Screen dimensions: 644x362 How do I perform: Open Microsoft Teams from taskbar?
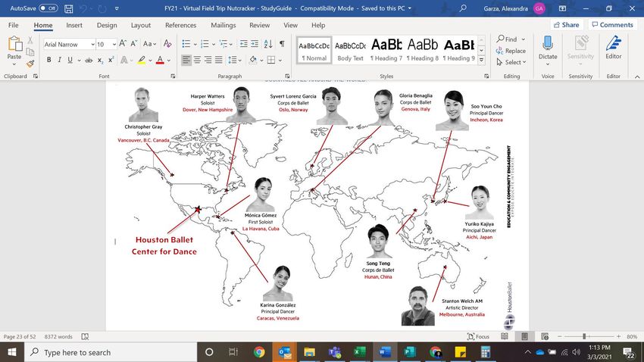click(335, 352)
